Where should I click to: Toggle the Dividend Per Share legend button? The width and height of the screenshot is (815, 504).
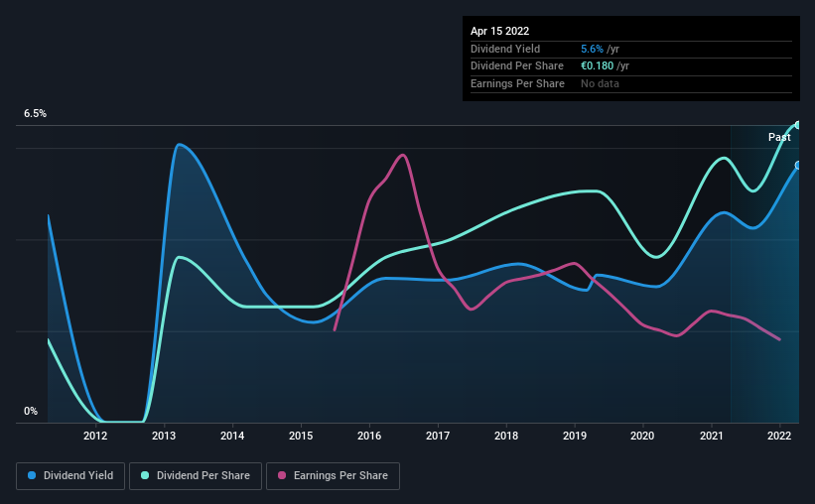tap(196, 476)
